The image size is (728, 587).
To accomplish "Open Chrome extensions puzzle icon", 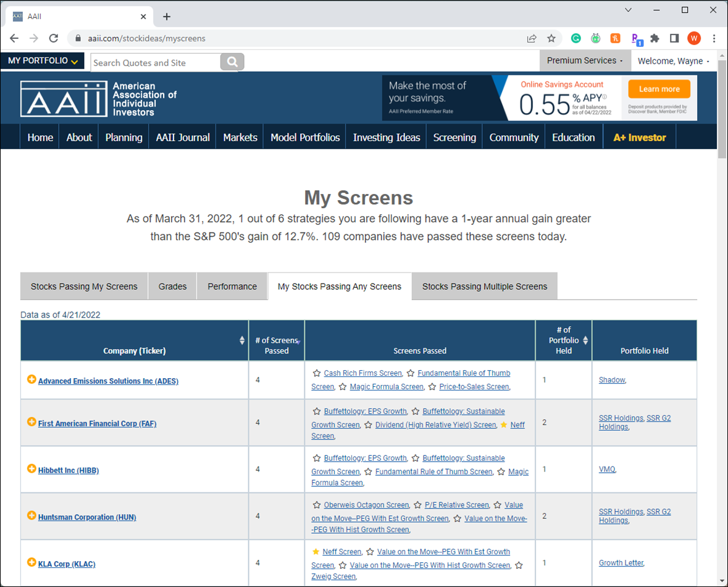I will 655,38.
